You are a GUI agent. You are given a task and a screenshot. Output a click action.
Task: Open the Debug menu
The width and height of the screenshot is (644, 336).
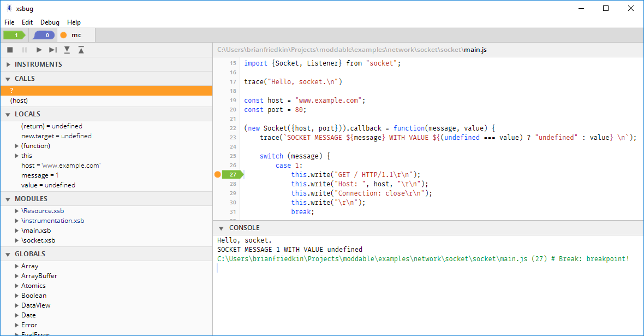coord(50,22)
